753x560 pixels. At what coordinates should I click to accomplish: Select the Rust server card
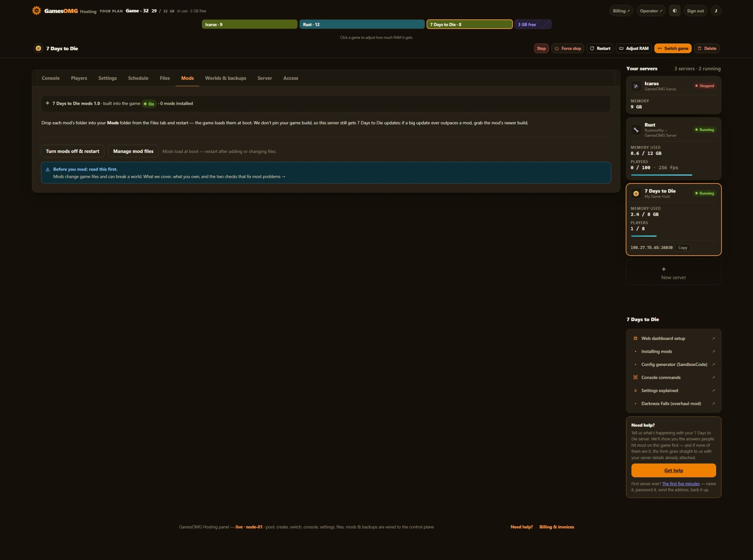coord(673,149)
